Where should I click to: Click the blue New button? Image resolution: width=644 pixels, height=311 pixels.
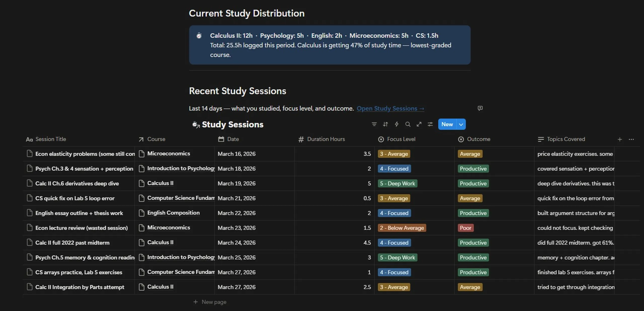tap(447, 124)
